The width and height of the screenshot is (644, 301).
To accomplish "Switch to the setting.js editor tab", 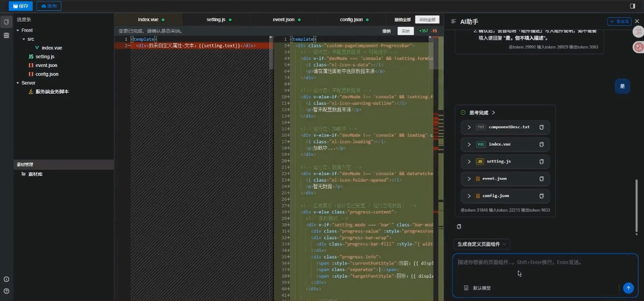I will coord(216,20).
